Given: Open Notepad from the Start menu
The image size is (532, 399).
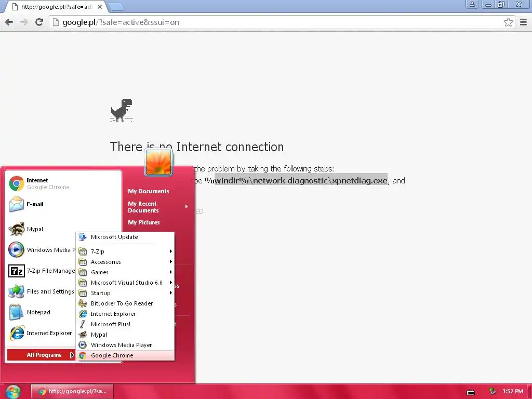Looking at the screenshot, I should [41, 312].
